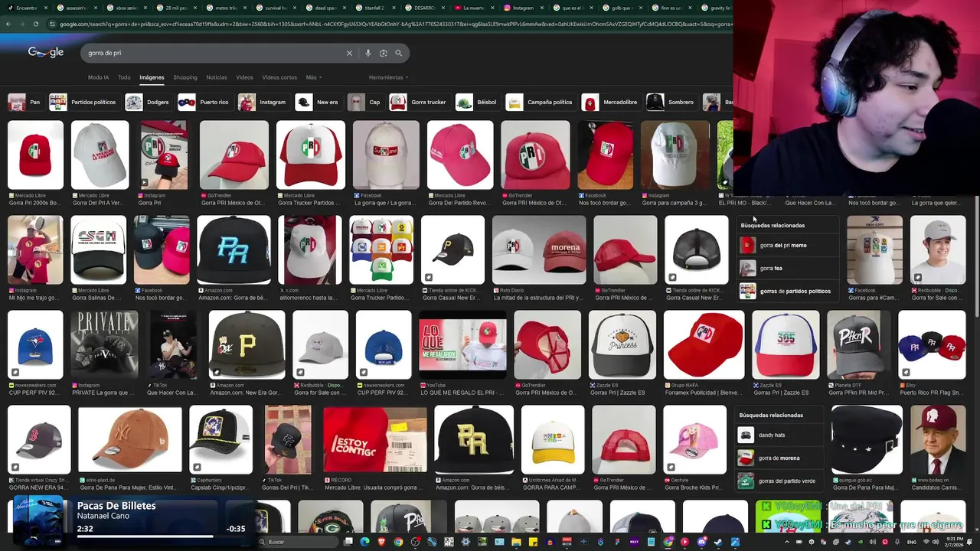Submit search with the magnifier icon
Viewport: 980px width, 551px height.
pyautogui.click(x=399, y=53)
